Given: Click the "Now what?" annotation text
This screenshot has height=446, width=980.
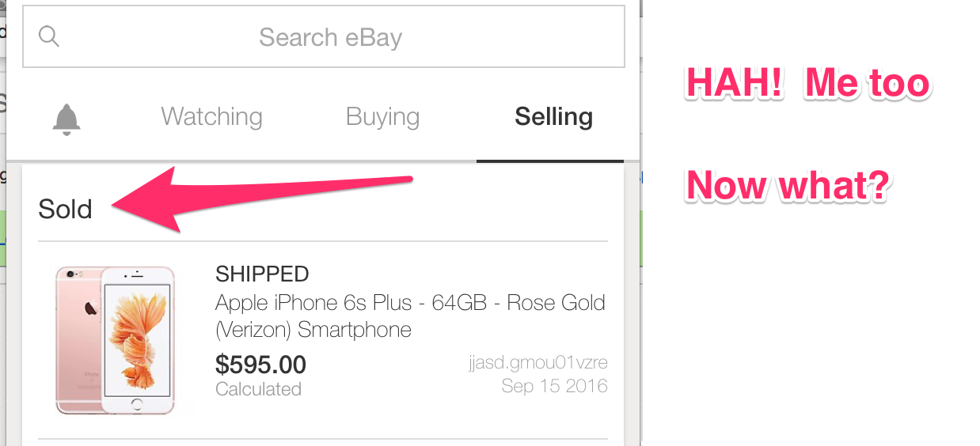Looking at the screenshot, I should 788,186.
